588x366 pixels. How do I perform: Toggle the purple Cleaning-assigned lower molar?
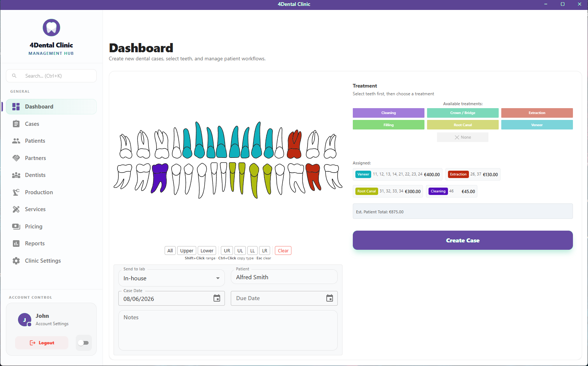(x=160, y=178)
